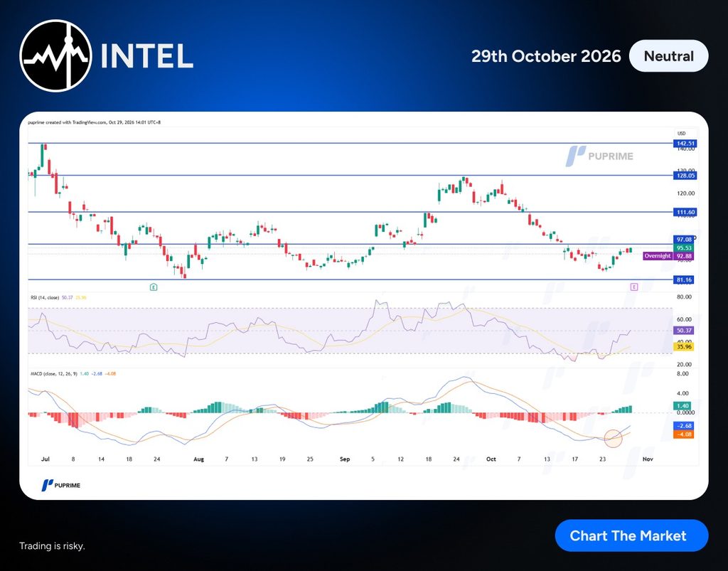Click the PUPRIME logo below the chart
728x571 pixels.
pyautogui.click(x=61, y=485)
